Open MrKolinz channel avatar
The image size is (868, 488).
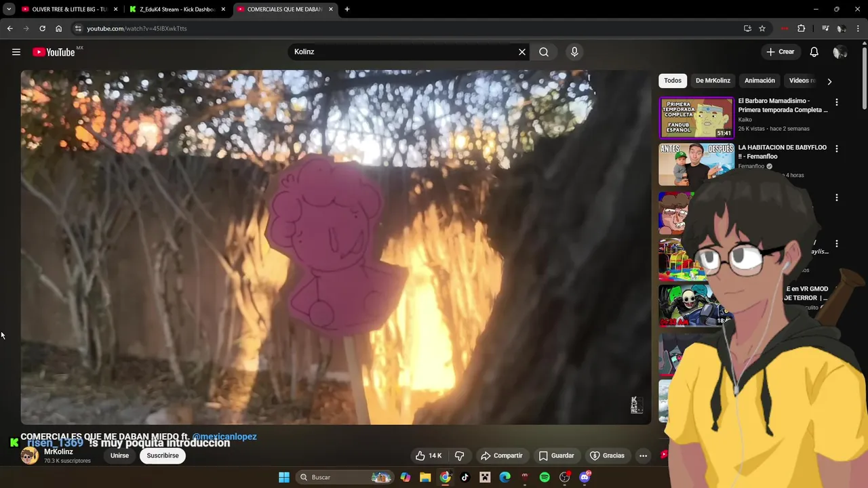29,455
